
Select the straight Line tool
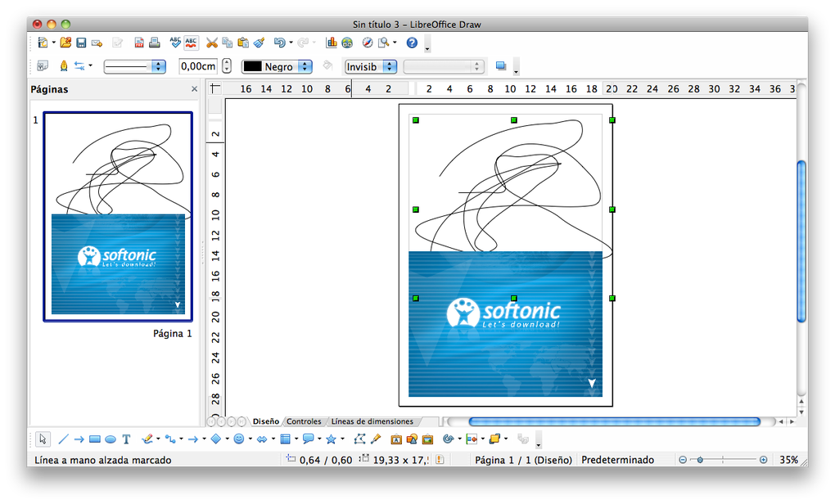click(63, 439)
